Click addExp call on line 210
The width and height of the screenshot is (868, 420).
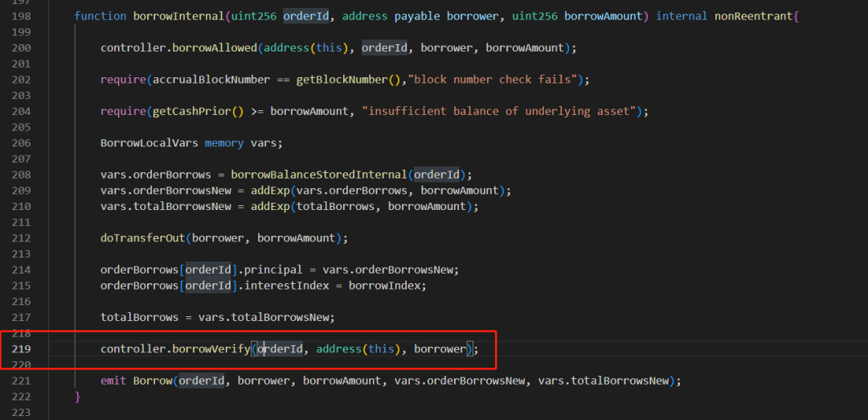click(x=269, y=206)
